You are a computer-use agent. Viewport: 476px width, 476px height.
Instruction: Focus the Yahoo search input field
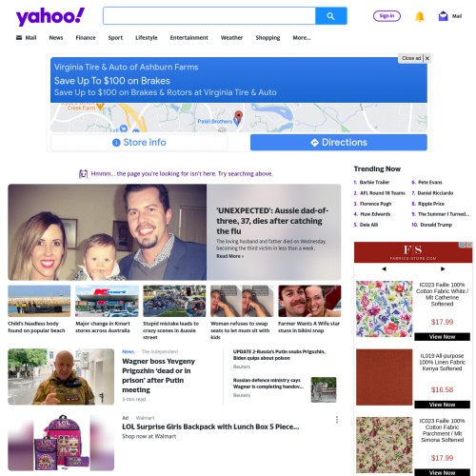[209, 16]
